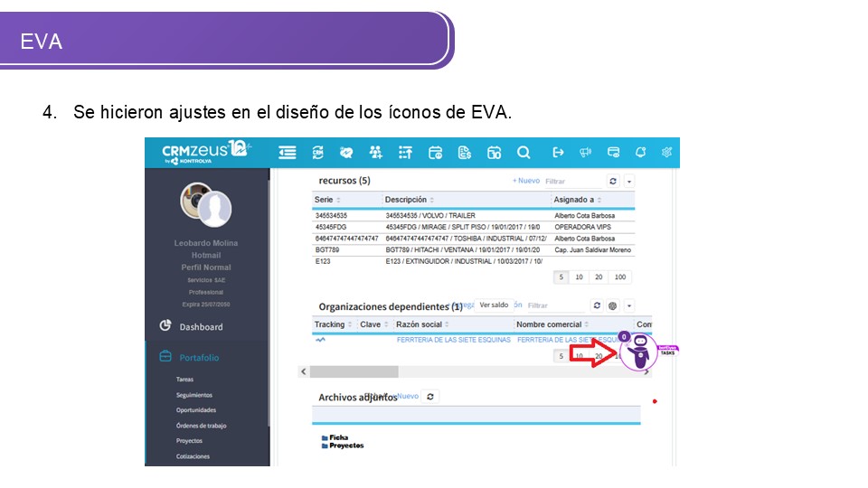
Task: Click the CRM refresh icon in toolbar
Action: (317, 152)
